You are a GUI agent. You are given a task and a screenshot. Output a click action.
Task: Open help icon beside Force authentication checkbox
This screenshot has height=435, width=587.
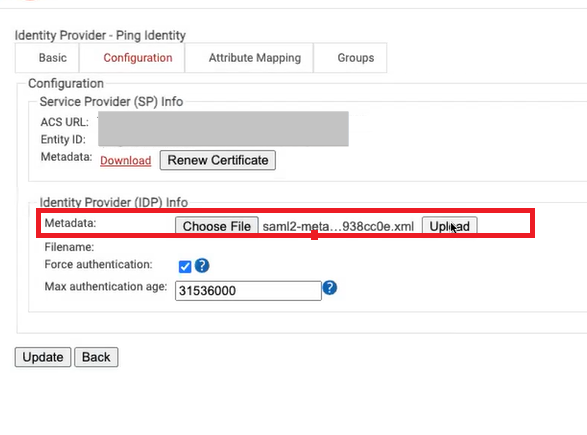[202, 266]
